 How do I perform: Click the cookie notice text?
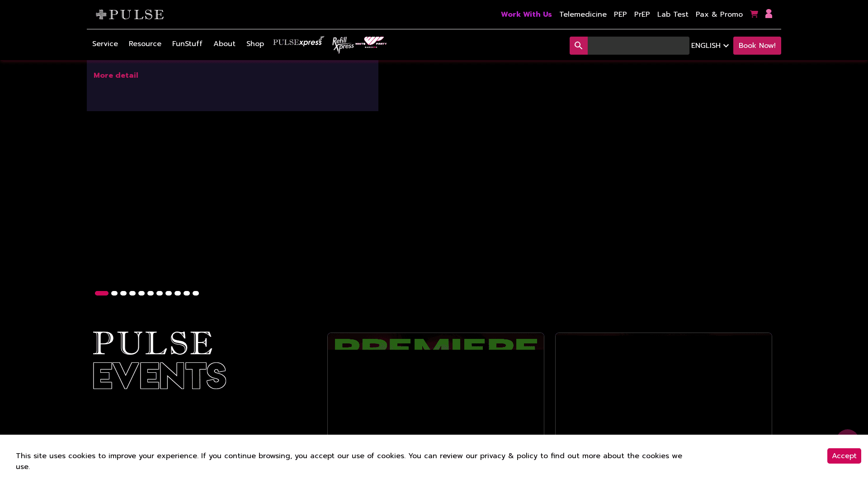349,461
